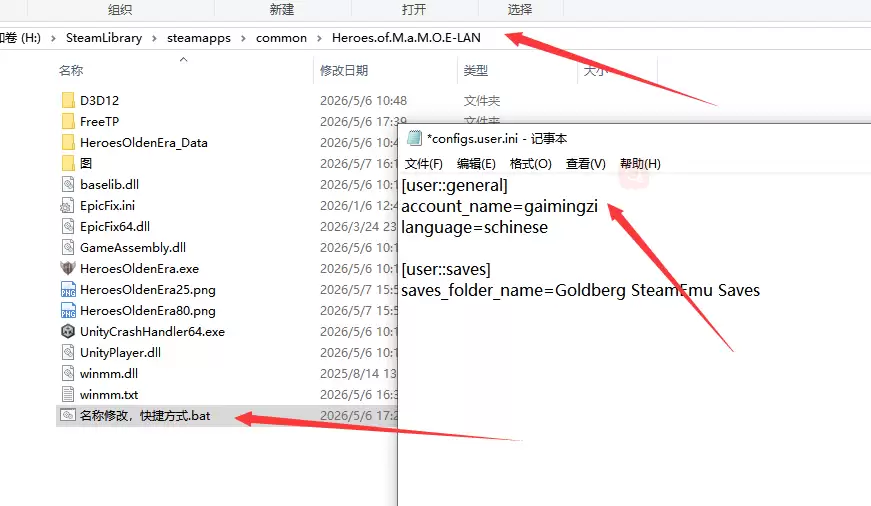Select the UnityCrashHandler64.exe Unity icon
The image size is (871, 506).
pos(68,332)
